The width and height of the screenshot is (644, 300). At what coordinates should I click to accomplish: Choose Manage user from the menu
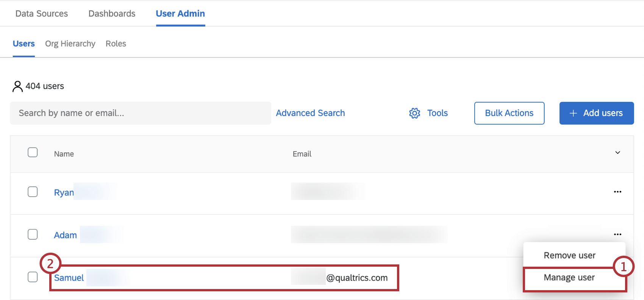569,278
